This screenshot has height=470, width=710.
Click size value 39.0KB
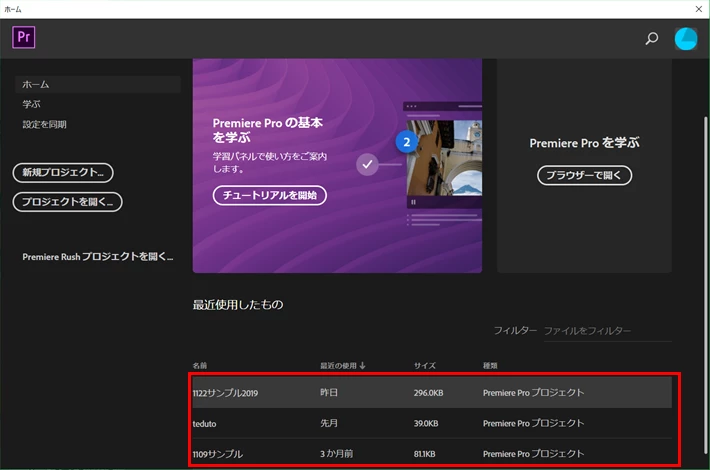pyautogui.click(x=426, y=423)
